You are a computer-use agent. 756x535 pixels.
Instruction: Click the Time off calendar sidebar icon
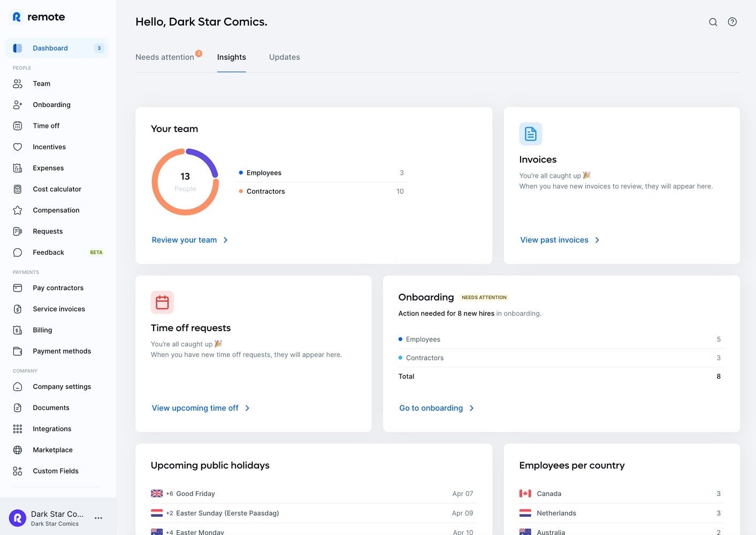(x=18, y=126)
